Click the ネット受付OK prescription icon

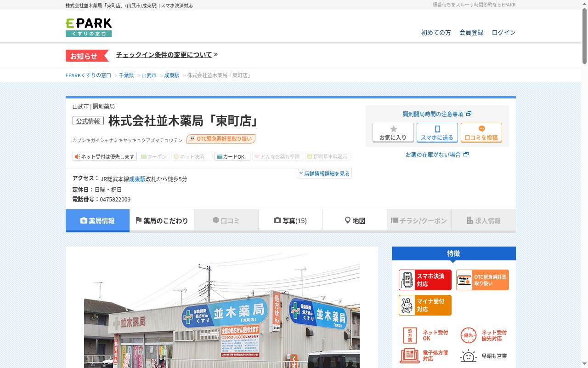(x=409, y=335)
